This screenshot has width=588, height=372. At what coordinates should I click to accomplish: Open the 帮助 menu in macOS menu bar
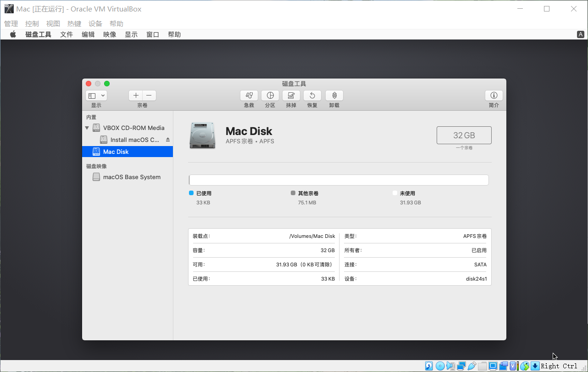(x=174, y=34)
